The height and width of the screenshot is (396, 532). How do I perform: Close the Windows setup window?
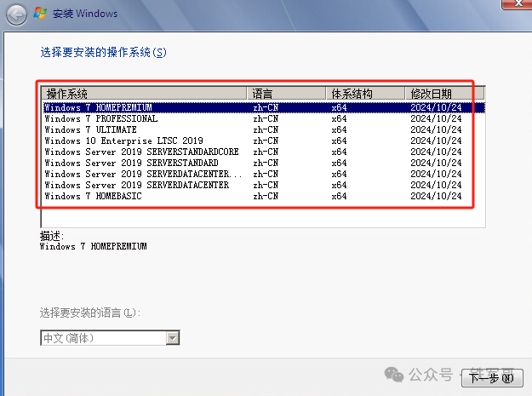tap(517, 4)
